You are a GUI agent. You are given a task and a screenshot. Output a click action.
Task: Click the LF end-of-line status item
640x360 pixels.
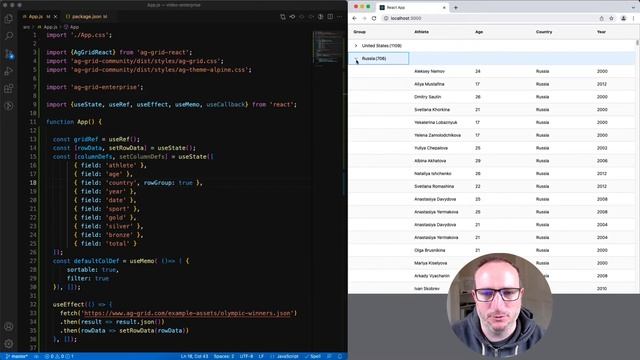click(261, 356)
